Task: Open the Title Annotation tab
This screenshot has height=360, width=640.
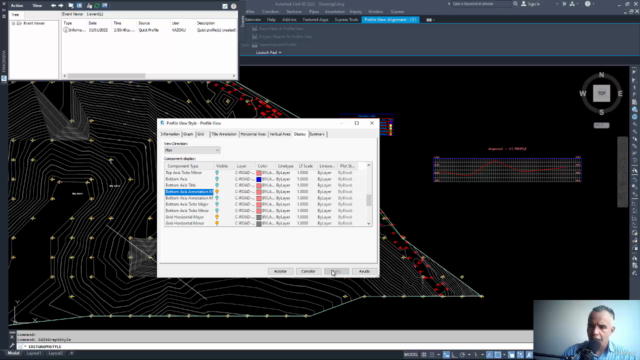Action: click(x=224, y=134)
